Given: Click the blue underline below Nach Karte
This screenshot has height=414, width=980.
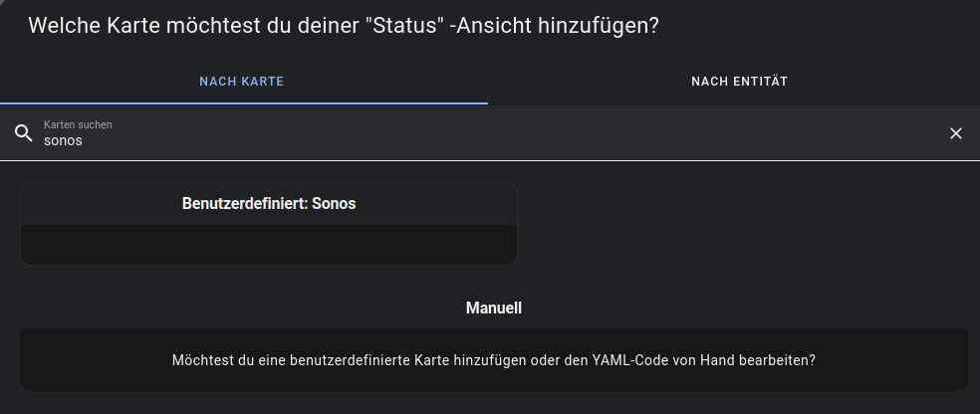Looking at the screenshot, I should (244, 103).
